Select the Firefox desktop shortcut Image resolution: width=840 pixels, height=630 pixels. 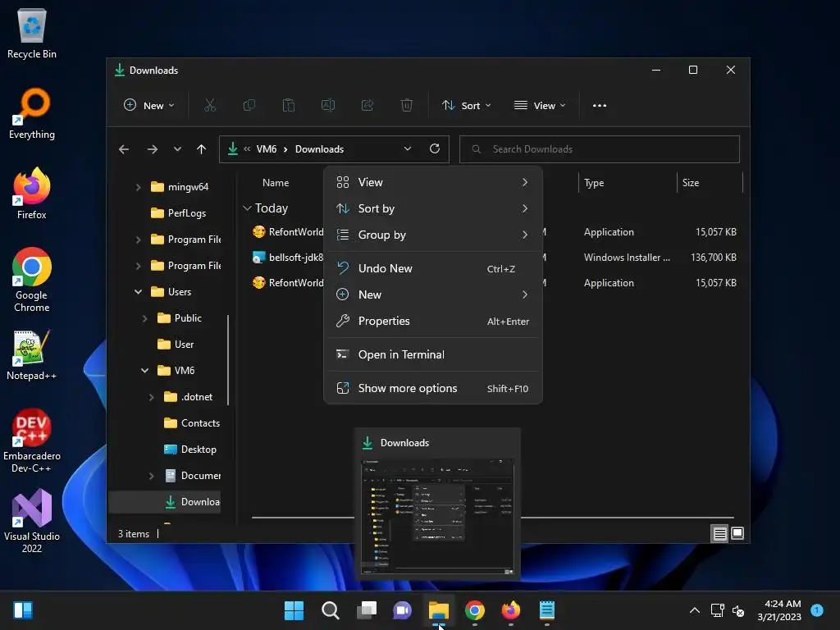pyautogui.click(x=32, y=194)
